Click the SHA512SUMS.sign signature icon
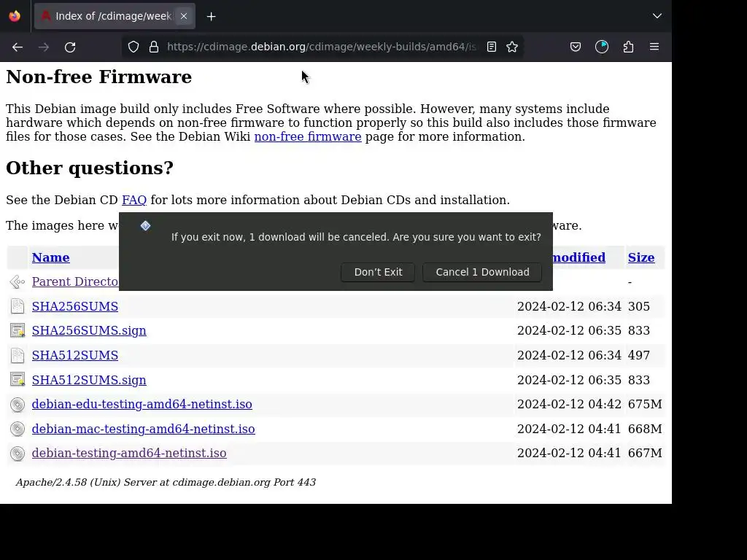The image size is (747, 560). (18, 380)
